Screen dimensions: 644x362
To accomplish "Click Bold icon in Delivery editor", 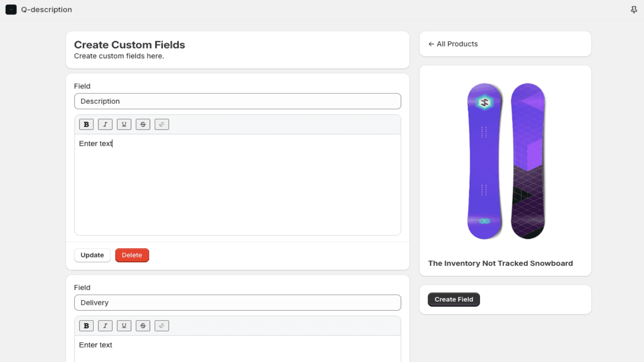I will (86, 326).
